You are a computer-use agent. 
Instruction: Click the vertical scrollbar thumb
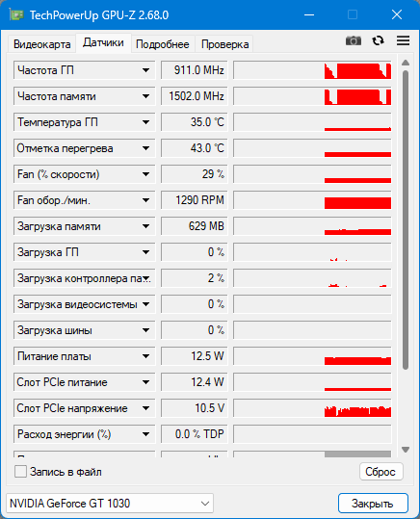point(406,220)
